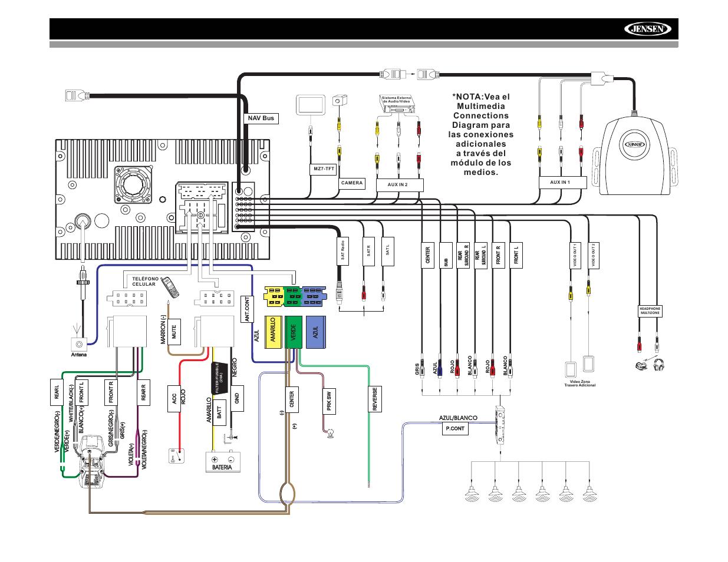728x562 pixels.
Task: Click the NAV Bus label
Action: coord(261,118)
